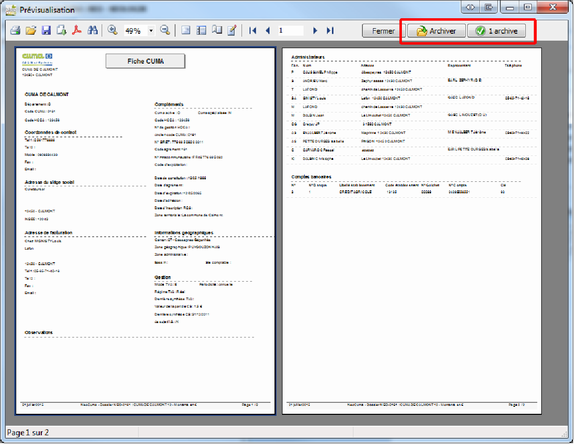Select the first report page preview
The image size is (574, 444).
pos(145,231)
